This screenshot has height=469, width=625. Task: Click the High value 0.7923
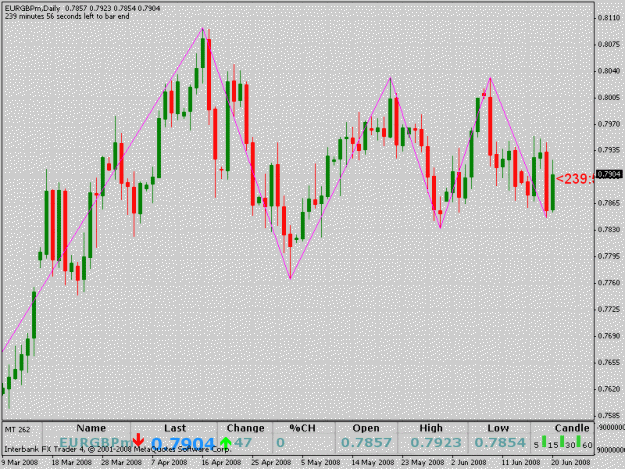coord(436,443)
